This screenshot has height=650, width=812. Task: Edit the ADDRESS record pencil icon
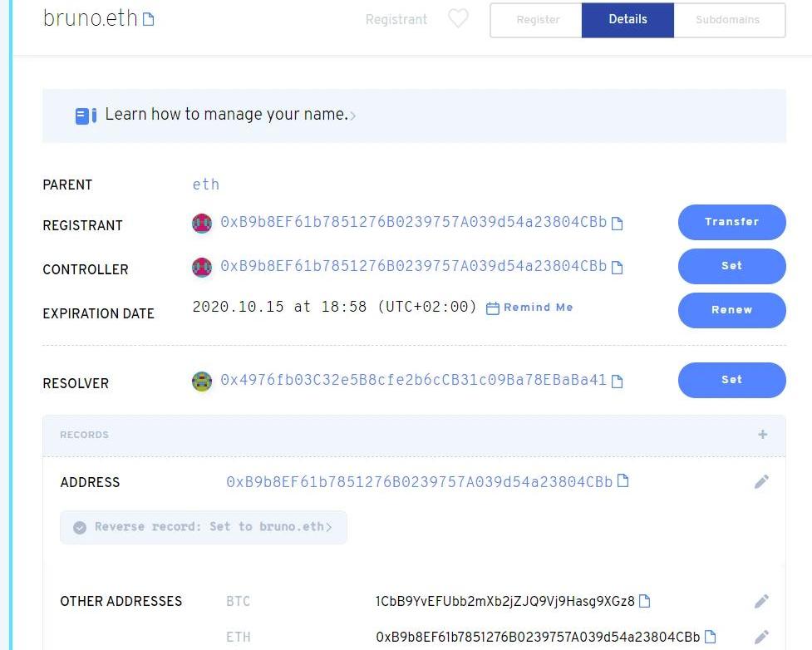(761, 482)
